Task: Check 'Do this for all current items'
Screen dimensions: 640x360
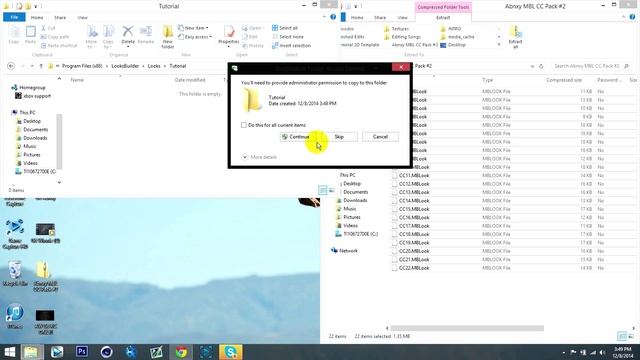Action: [x=244, y=125]
